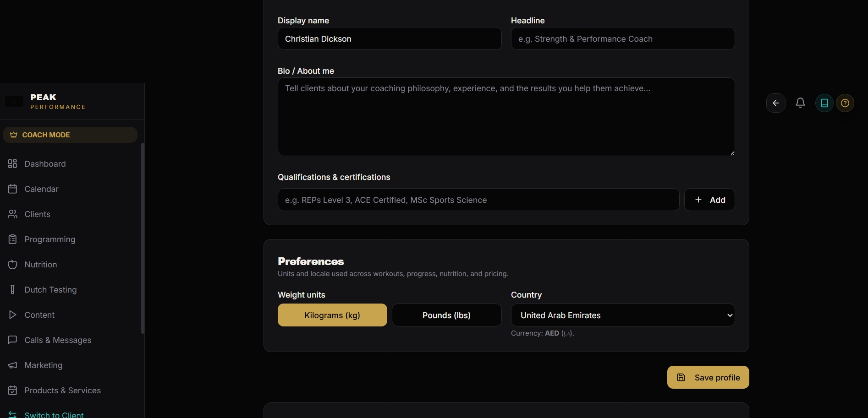Click the COACH MODE badge

tap(70, 135)
